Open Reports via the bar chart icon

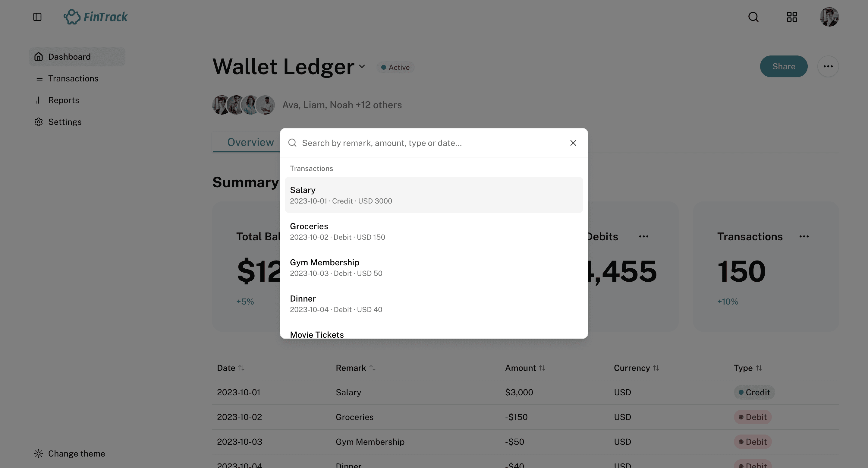[x=39, y=100]
